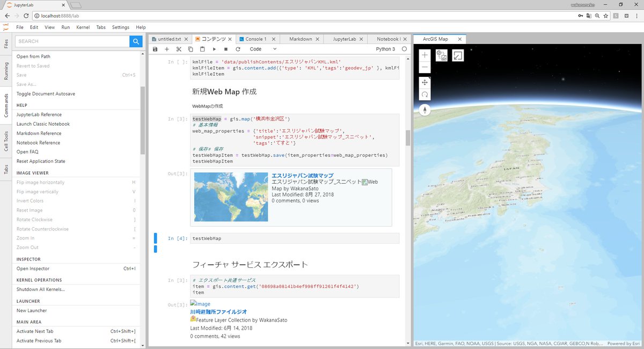
Task: Close the Console 1 tab
Action: pos(274,39)
